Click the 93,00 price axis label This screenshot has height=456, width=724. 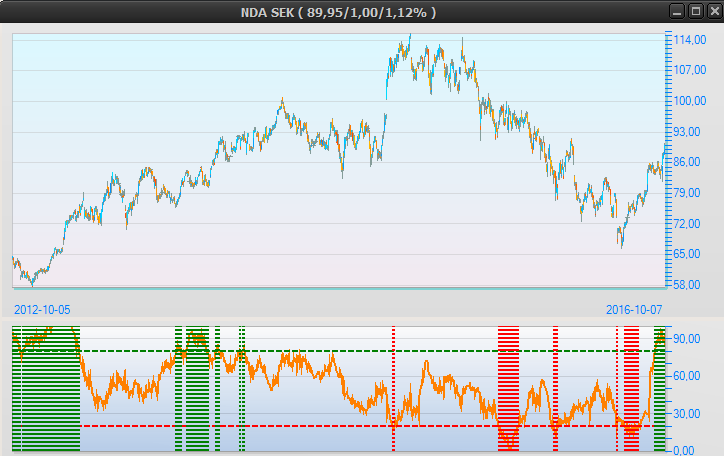687,132
